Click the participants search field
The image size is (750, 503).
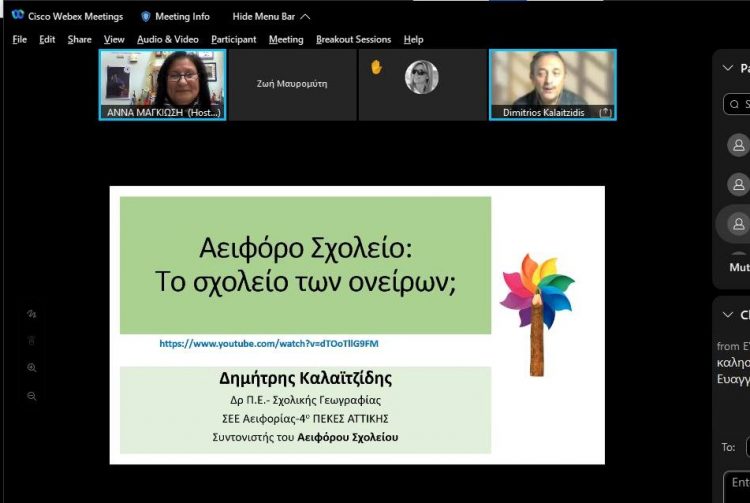pos(737,104)
